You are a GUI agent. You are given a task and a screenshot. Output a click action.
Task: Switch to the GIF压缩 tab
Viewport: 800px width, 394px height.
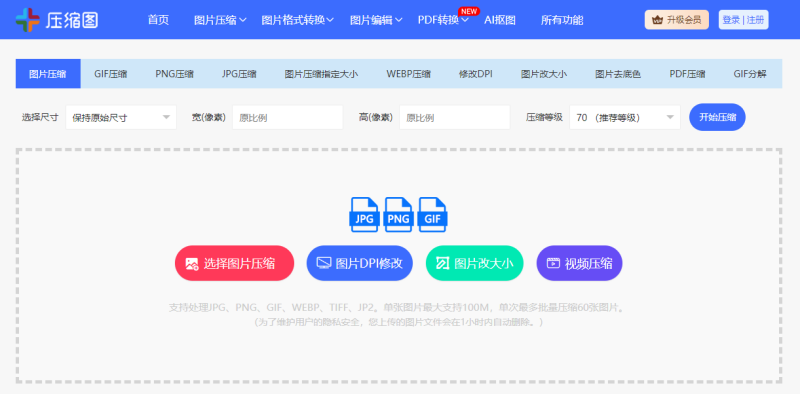tap(111, 74)
